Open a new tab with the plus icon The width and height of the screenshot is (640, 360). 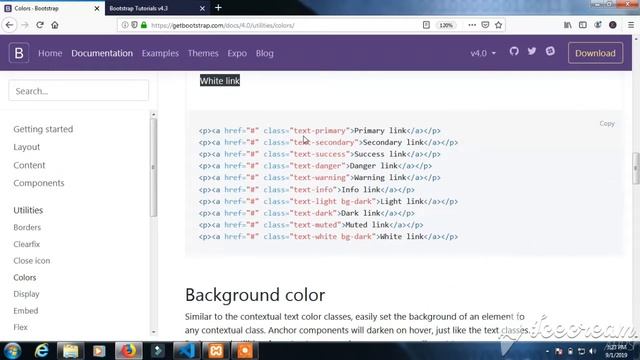218,8
